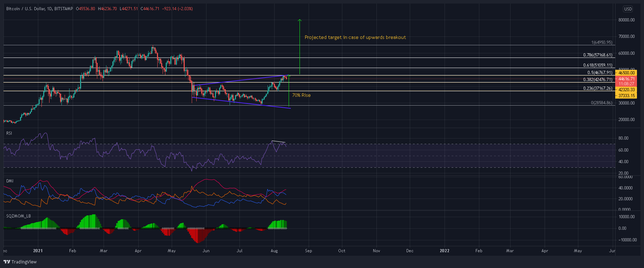Viewport: 644px width, 268px height.
Task: Click the 1(64950.95) Fibonacci level label
Action: 602,42
